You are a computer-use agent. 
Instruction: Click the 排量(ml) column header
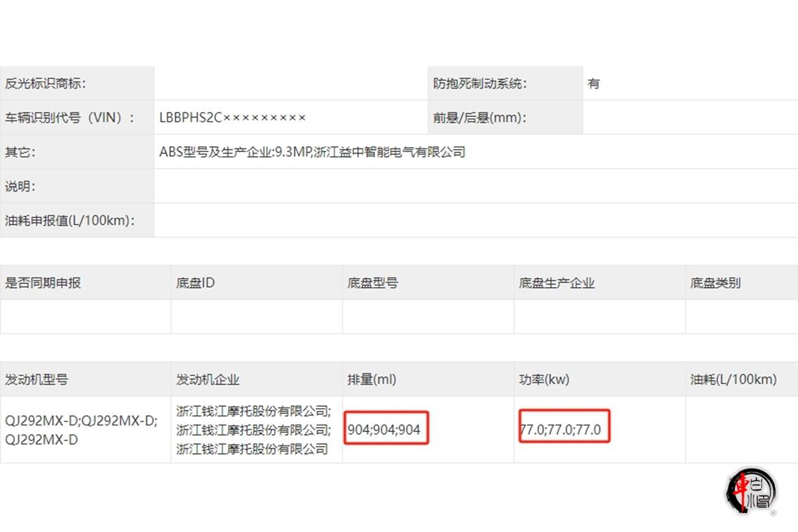[x=429, y=379]
